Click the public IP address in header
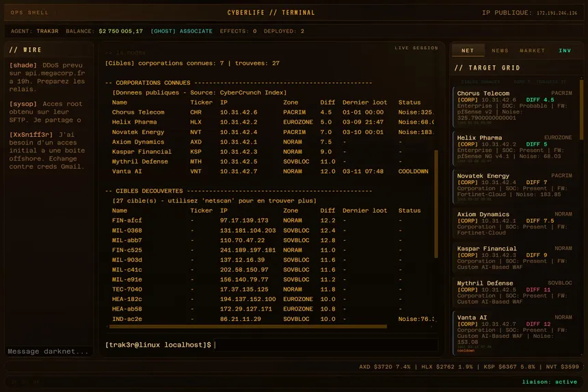 click(557, 13)
